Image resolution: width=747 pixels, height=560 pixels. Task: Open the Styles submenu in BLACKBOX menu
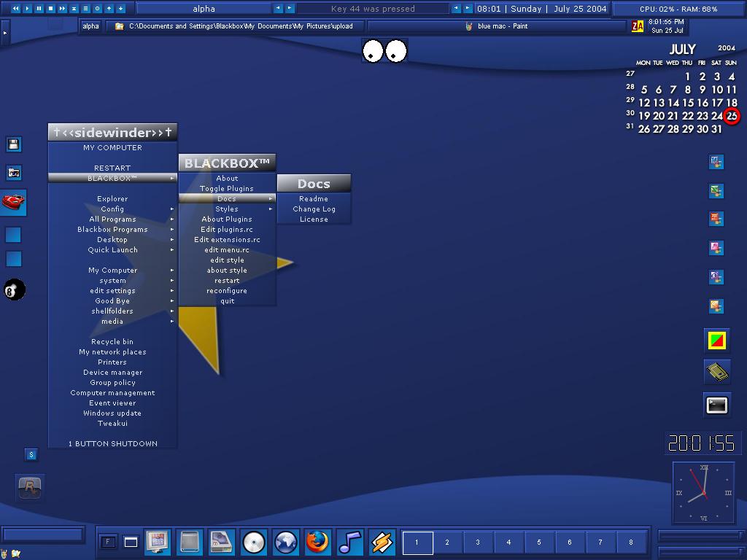point(228,209)
